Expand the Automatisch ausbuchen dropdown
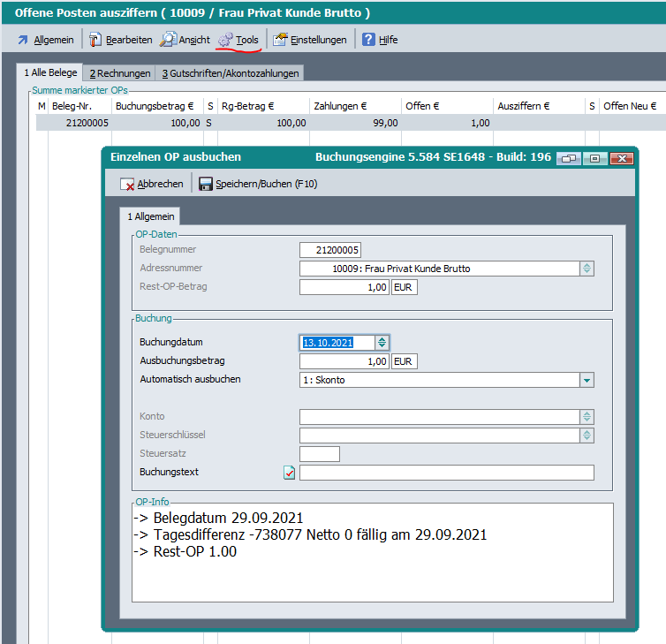This screenshot has height=644, width=666. [x=587, y=380]
